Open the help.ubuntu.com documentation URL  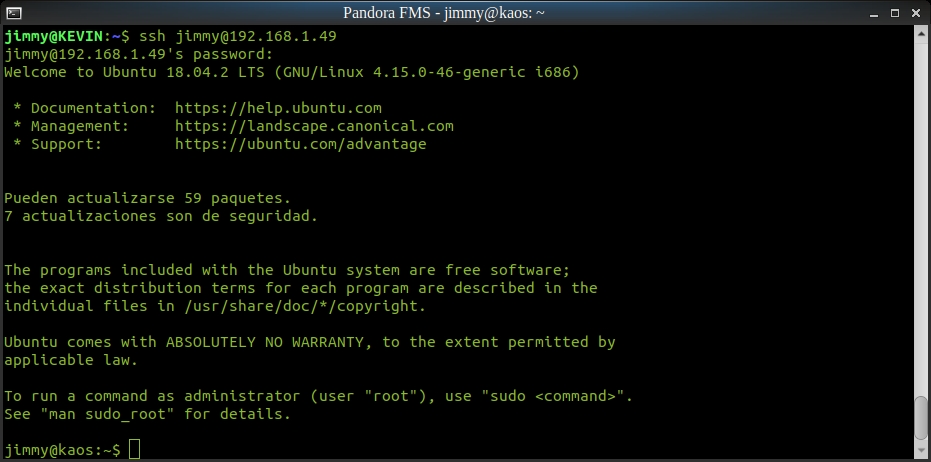[278, 108]
